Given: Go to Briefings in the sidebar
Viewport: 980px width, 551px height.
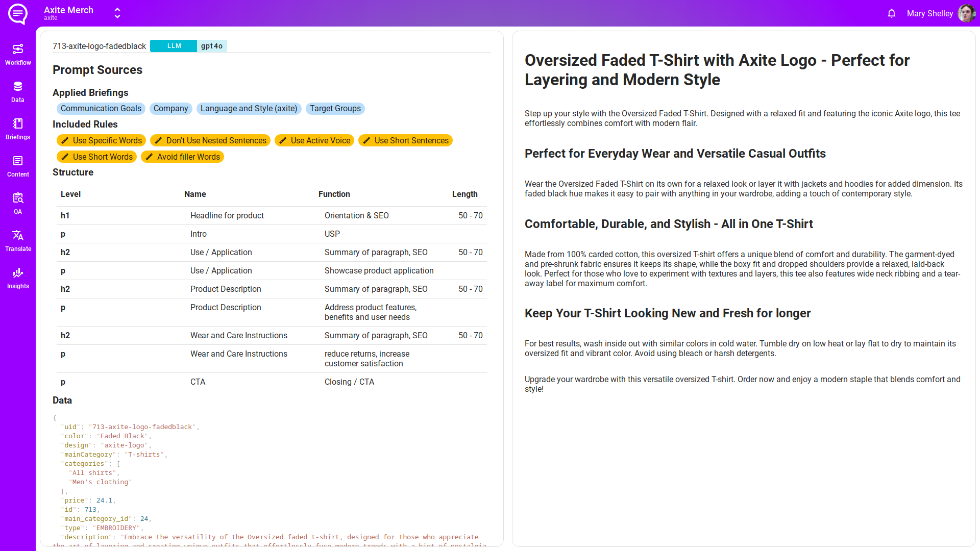Looking at the screenshot, I should [x=18, y=129].
